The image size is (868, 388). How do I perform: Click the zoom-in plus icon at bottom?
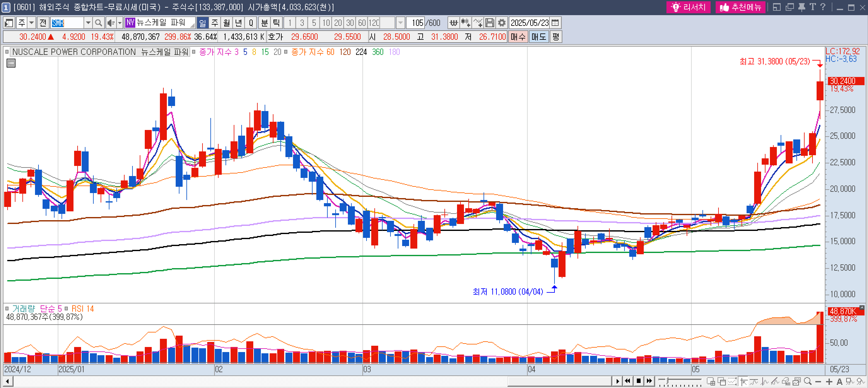829,382
